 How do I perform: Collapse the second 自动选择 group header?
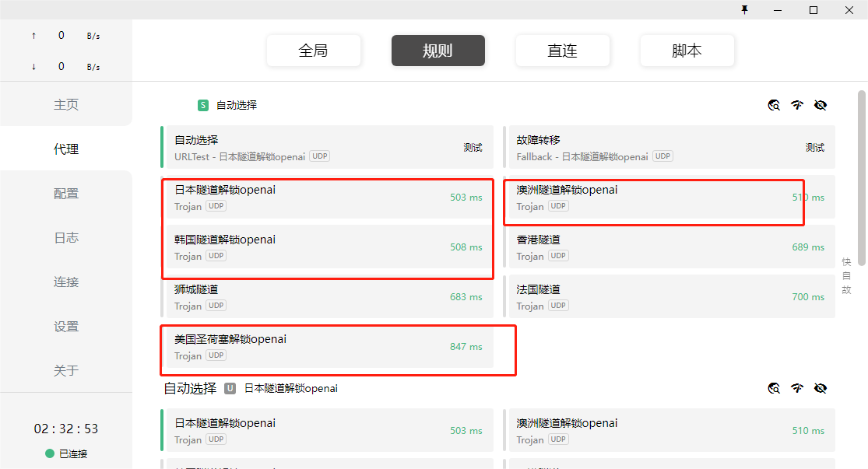pos(190,388)
